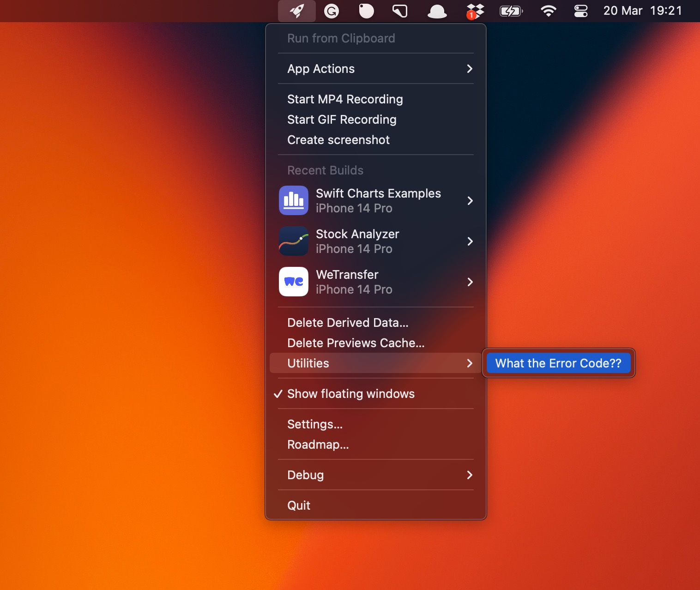The image size is (700, 590).
Task: Click the battery charging indicator
Action: pos(511,11)
